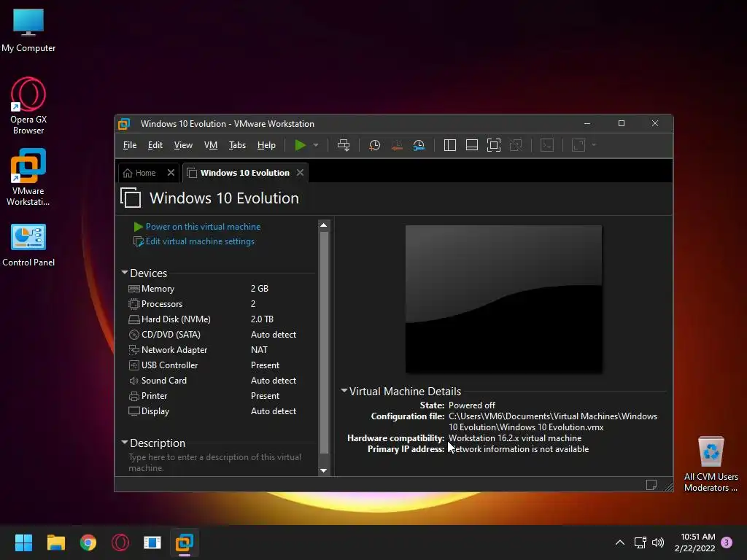The width and height of the screenshot is (747, 560).
Task: Take a snapshot with the clock-plus icon
Action: point(375,145)
